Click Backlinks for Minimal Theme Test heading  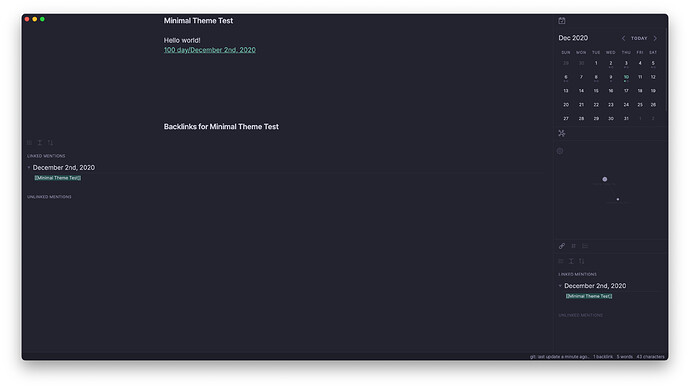tap(221, 127)
